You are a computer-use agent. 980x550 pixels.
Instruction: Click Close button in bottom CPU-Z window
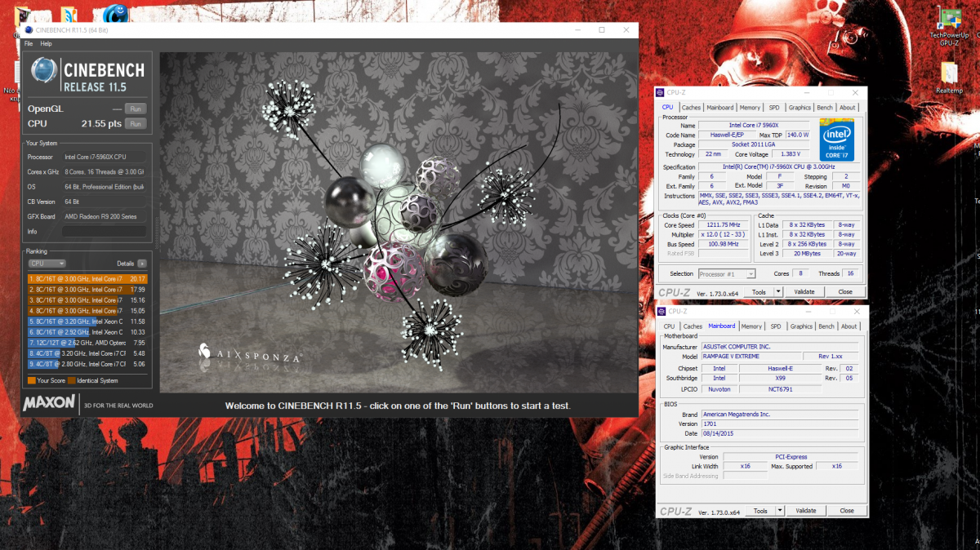847,511
